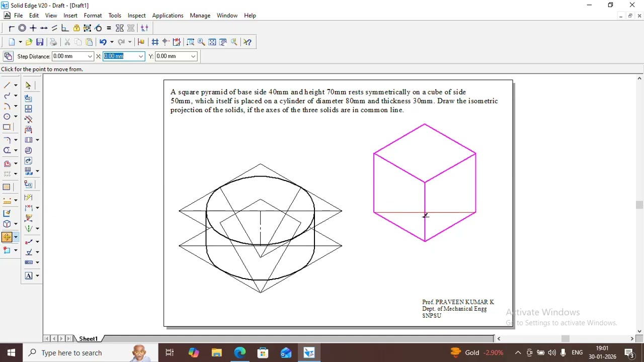Open the Format menu
The image size is (644, 362).
(93, 16)
